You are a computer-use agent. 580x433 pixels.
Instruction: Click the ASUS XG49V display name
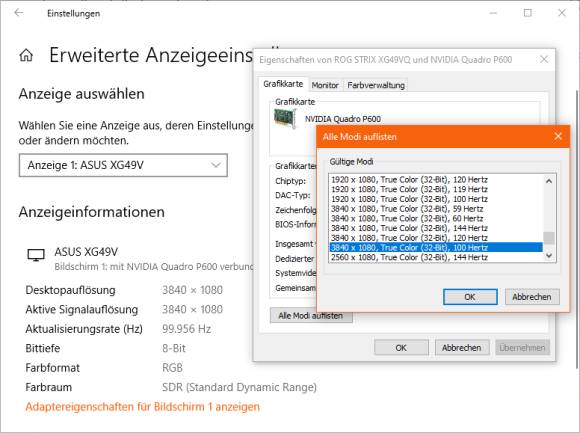pyautogui.click(x=86, y=252)
